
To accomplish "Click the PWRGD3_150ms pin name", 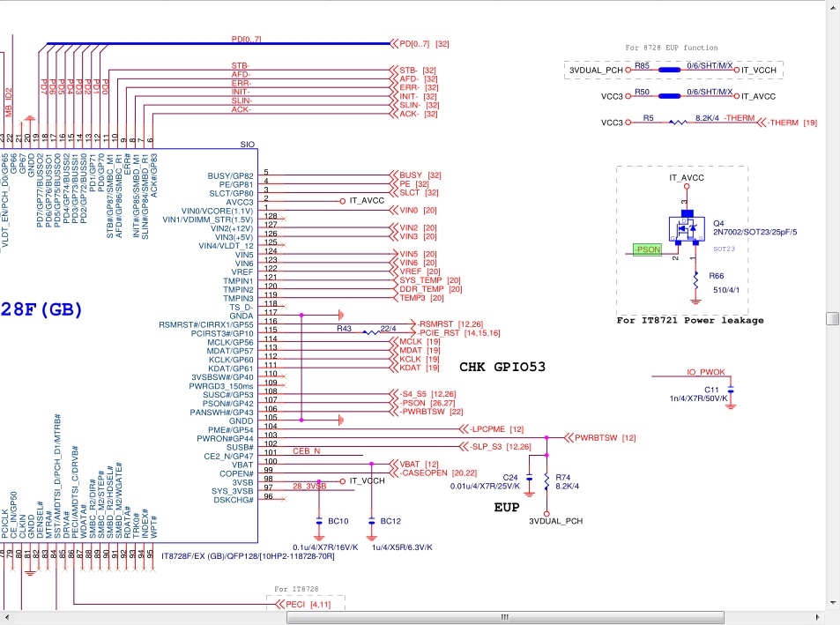I will tap(220, 385).
